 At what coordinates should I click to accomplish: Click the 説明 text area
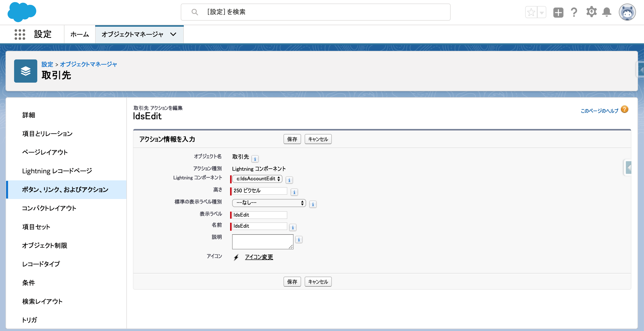263,242
